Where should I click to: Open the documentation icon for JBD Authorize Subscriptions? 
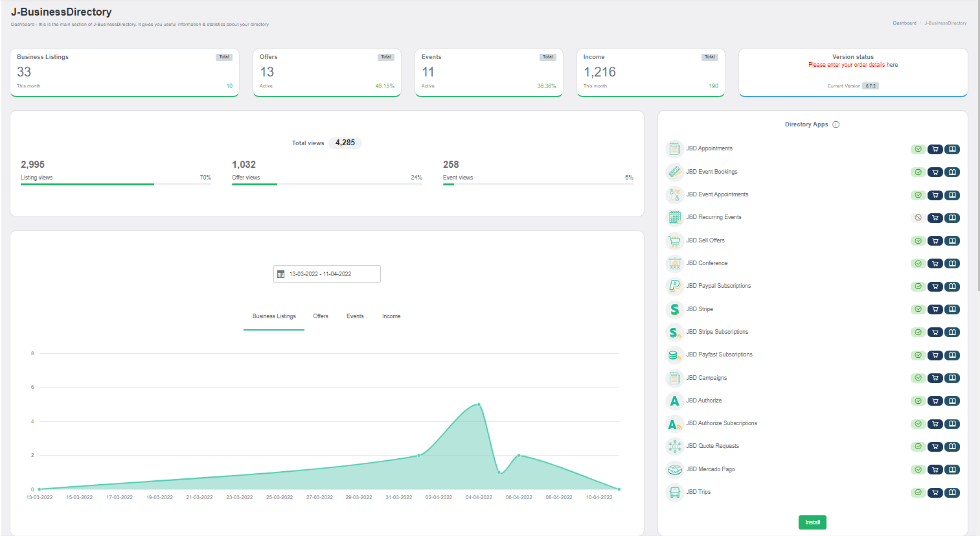coord(952,424)
